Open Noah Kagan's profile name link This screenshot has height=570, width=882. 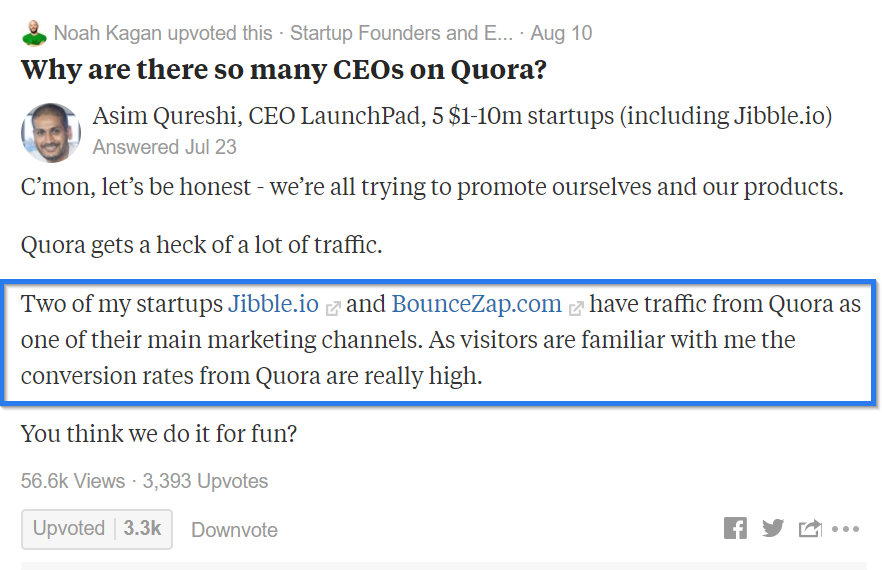pos(107,33)
